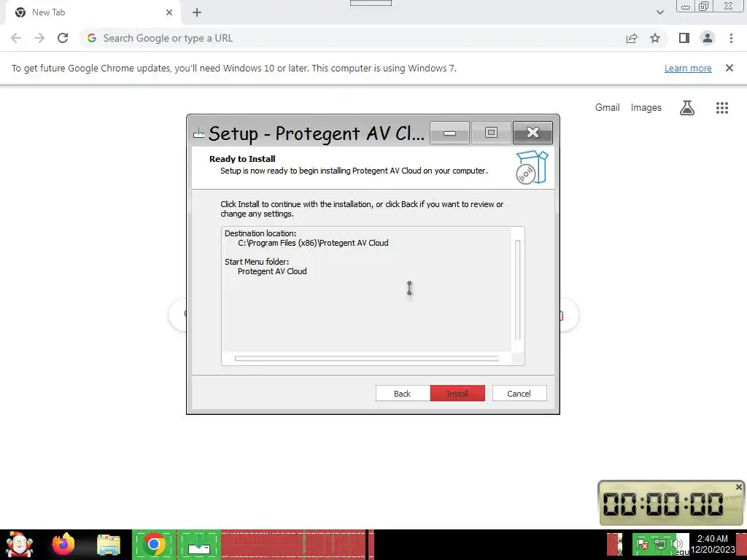Image resolution: width=747 pixels, height=560 pixels.
Task: Toggle Chrome side panel icon
Action: click(684, 38)
